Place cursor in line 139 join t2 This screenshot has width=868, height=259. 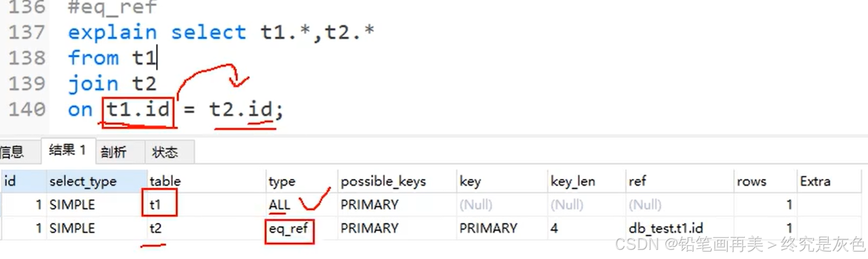[112, 84]
